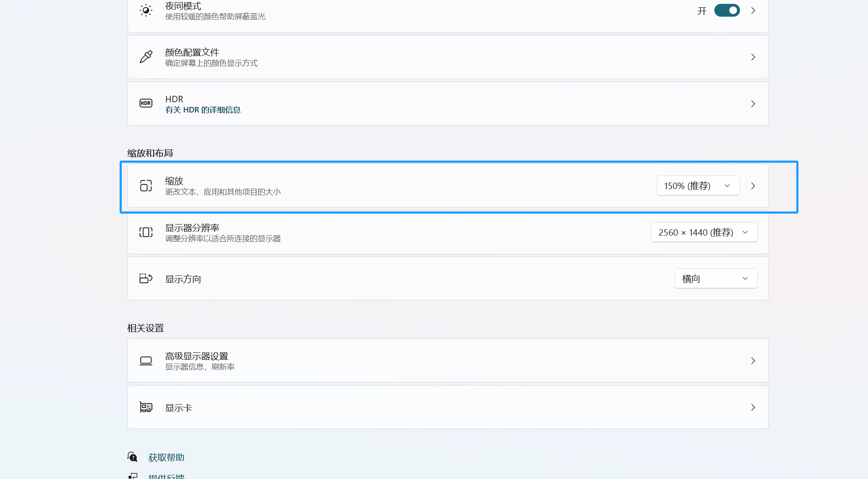Open the 有关 HDR 的详细信息 link
The image size is (868, 479).
203,110
